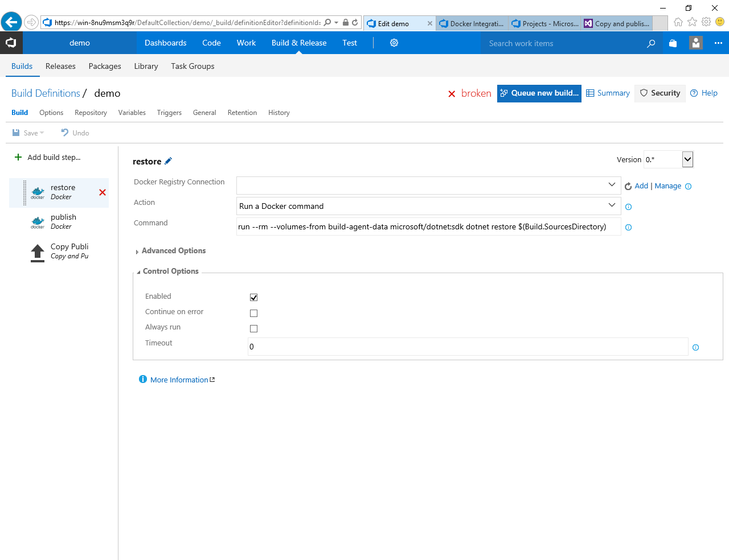Click info icon for the Action field
The image size is (729, 560).
point(628,207)
